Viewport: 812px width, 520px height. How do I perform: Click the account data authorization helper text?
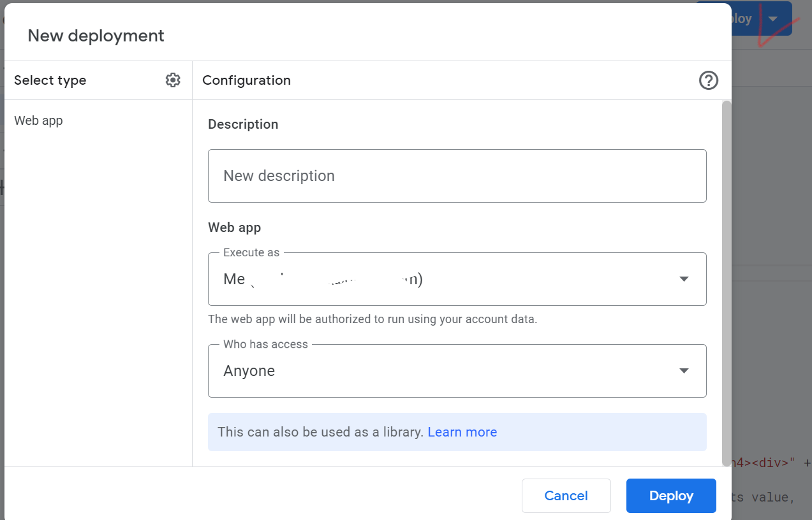click(x=373, y=319)
